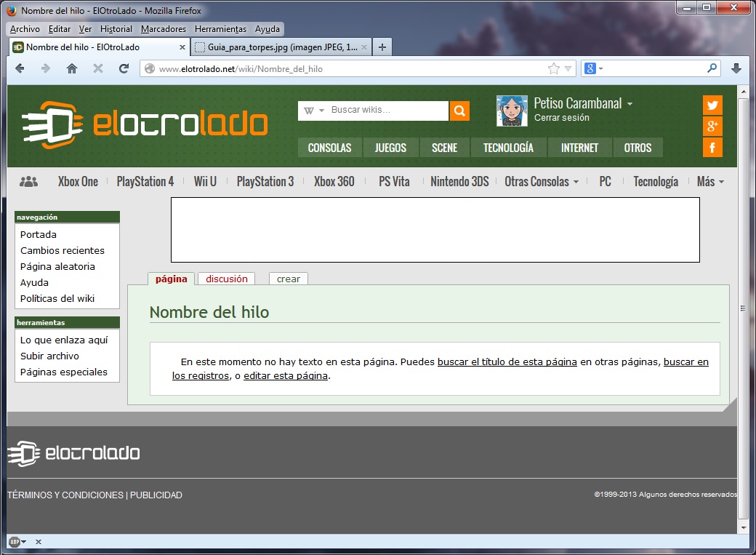Click PUBLICIDAD in the footer
The height and width of the screenshot is (555, 756).
click(x=156, y=495)
